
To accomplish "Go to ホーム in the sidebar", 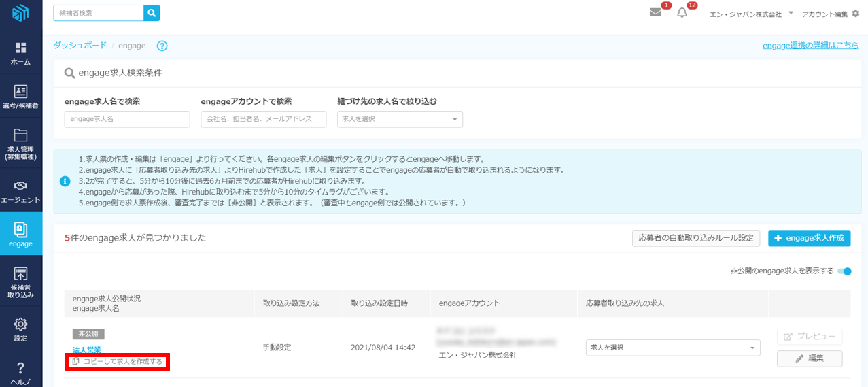I will (20, 54).
